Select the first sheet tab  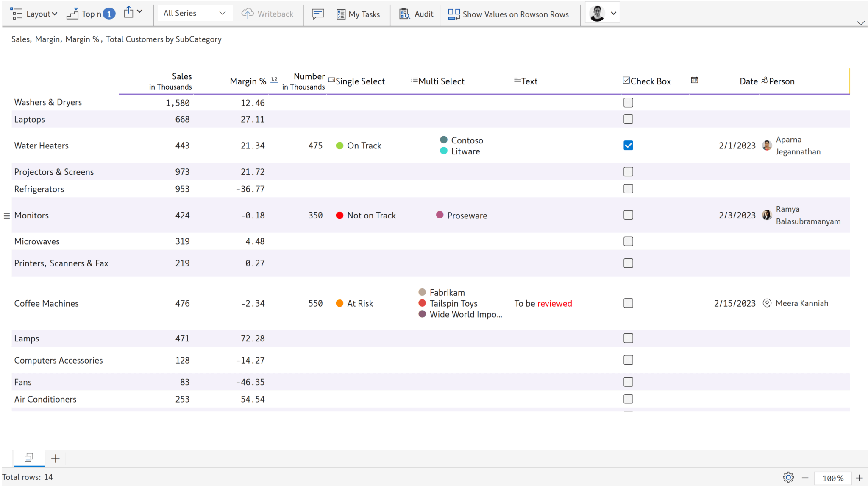click(x=29, y=458)
